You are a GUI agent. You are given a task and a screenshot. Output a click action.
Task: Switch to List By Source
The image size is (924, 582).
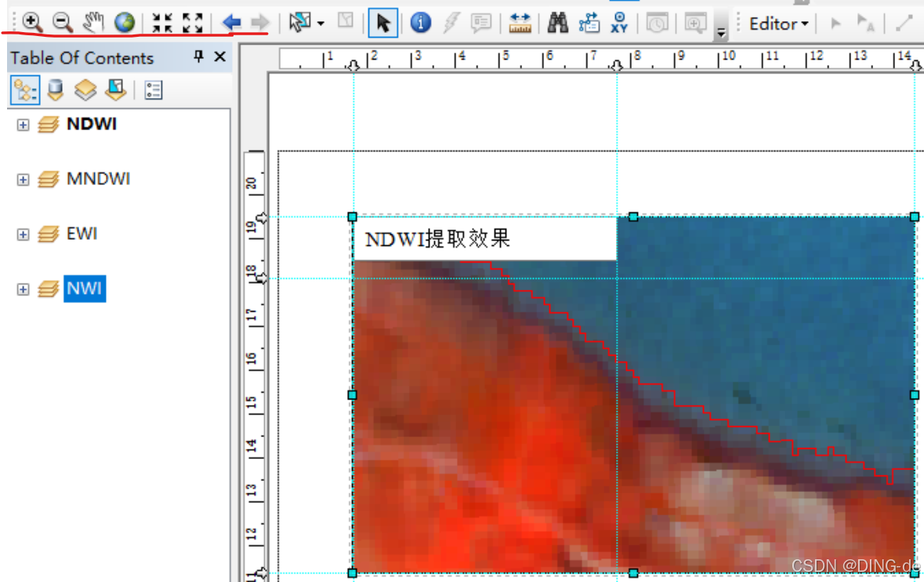[56, 90]
